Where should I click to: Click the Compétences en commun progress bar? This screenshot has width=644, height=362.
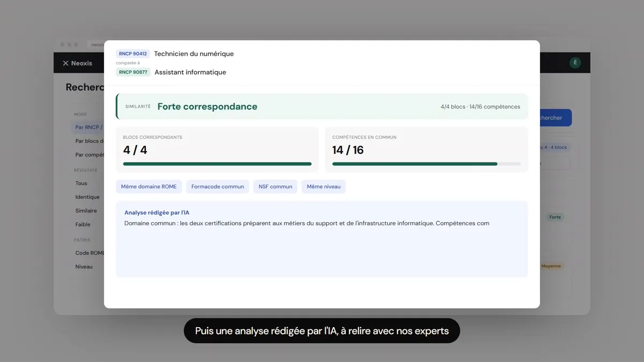(426, 164)
